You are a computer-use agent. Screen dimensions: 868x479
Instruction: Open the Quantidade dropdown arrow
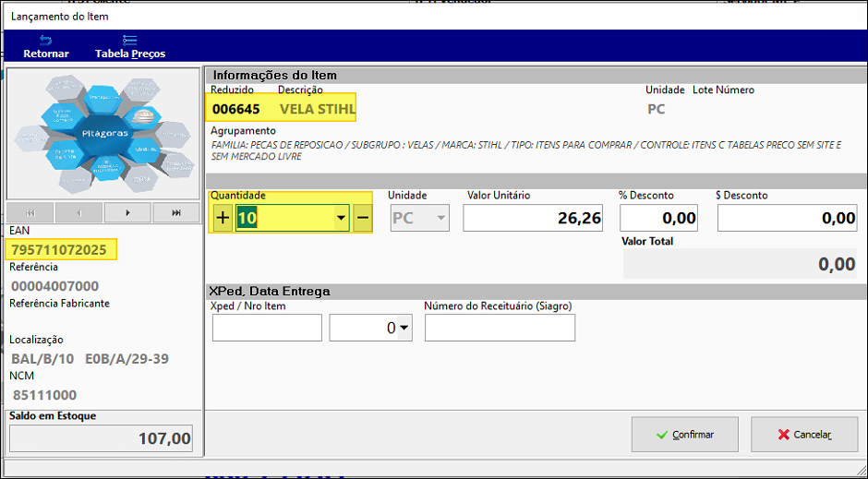[341, 218]
